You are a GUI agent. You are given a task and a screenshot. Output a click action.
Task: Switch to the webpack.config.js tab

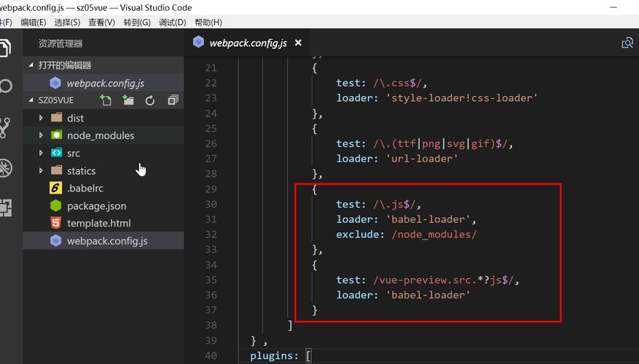247,43
